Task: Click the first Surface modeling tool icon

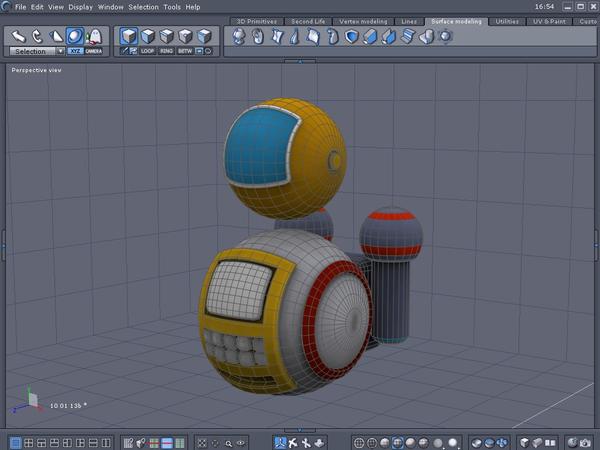Action: click(x=239, y=37)
